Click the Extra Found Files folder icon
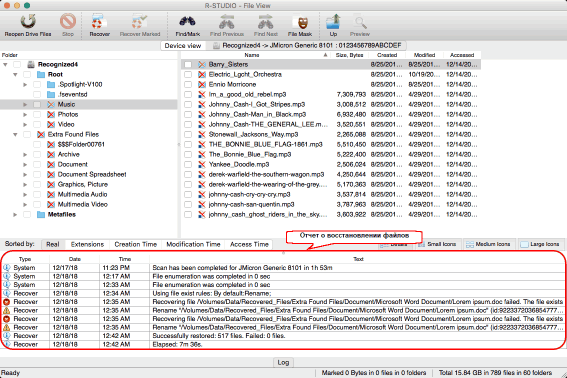 click(41, 135)
